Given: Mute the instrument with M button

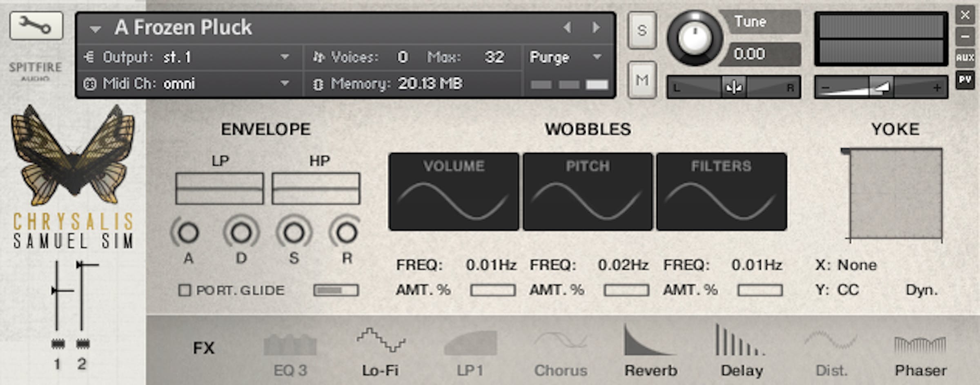Looking at the screenshot, I should (x=642, y=80).
